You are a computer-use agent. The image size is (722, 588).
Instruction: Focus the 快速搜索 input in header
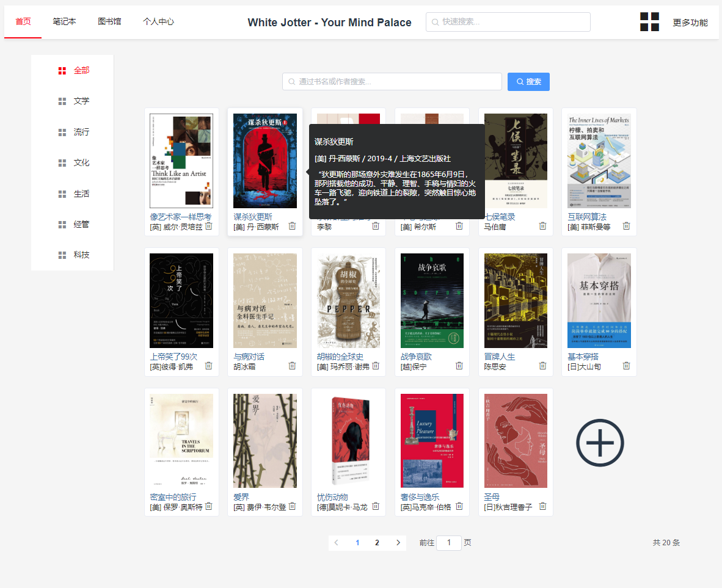click(508, 22)
